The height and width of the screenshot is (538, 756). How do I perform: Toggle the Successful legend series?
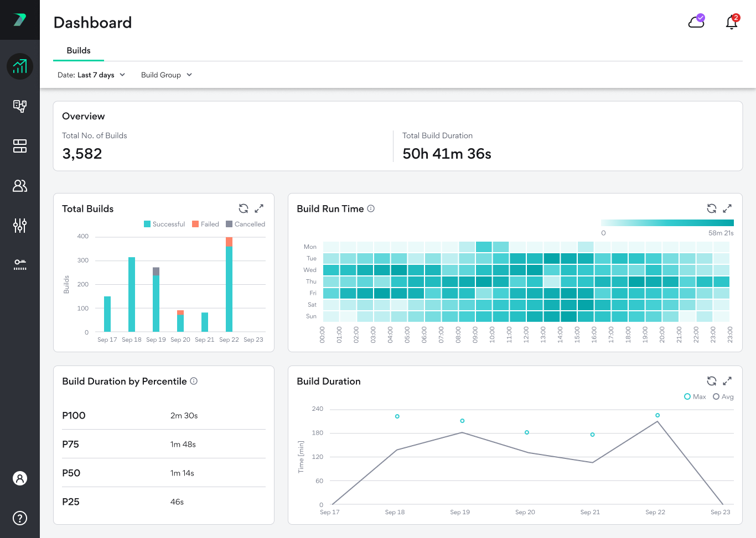[x=164, y=224]
